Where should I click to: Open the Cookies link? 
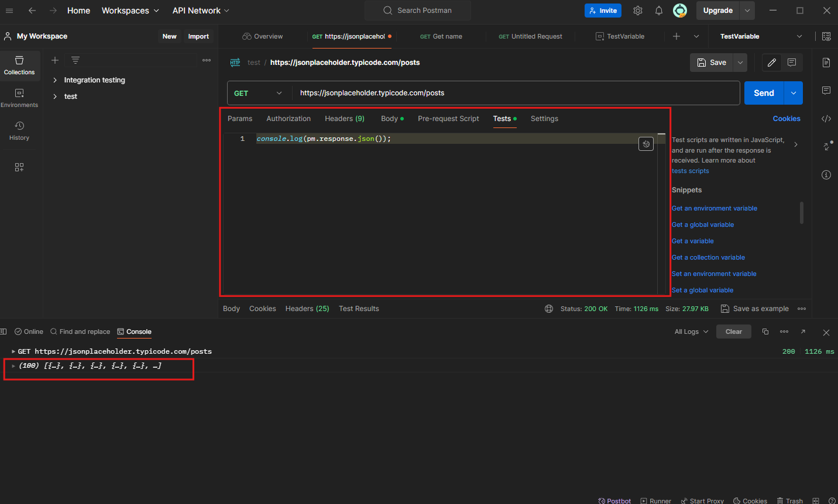click(787, 119)
